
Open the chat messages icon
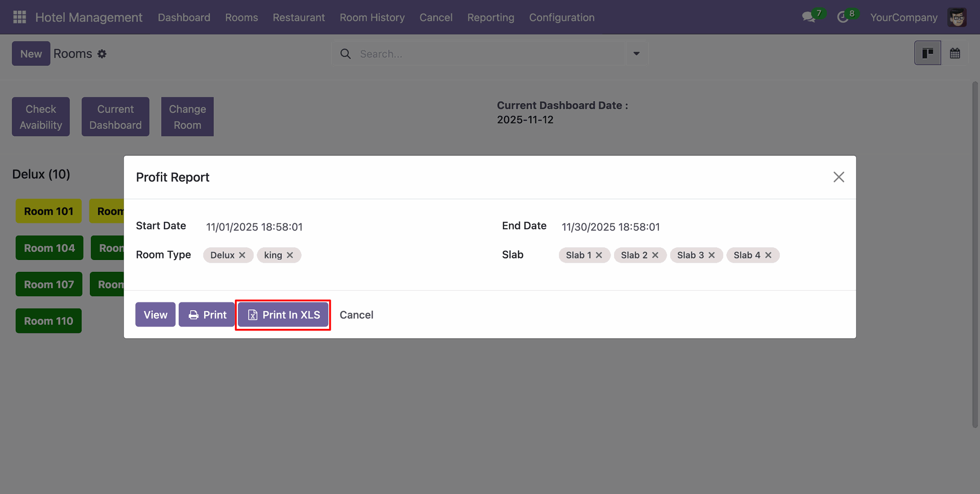pos(808,17)
